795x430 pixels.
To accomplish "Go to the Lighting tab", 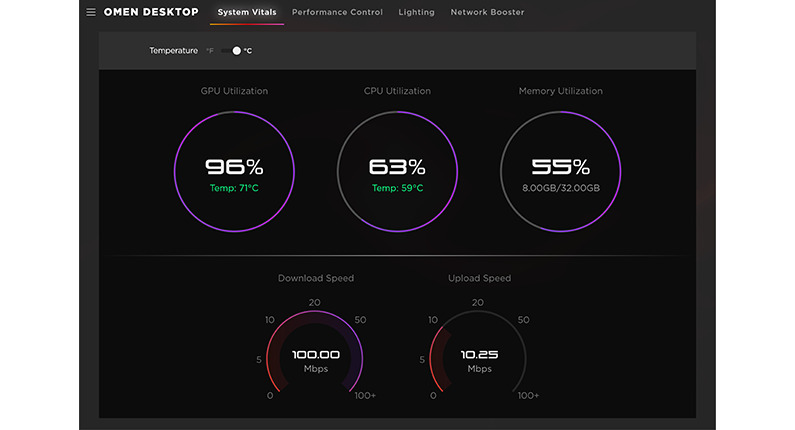I will [x=416, y=13].
